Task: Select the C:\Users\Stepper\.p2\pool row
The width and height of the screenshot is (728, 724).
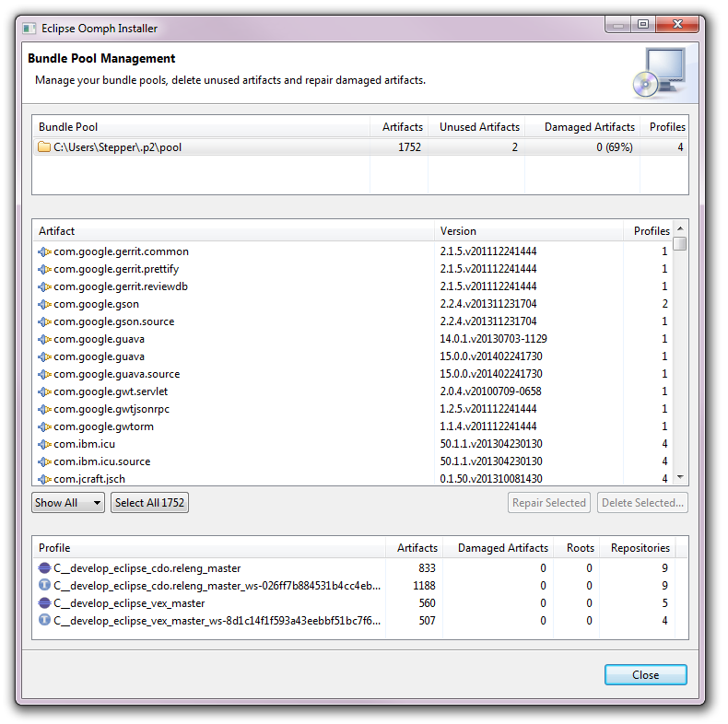Action: tap(359, 147)
